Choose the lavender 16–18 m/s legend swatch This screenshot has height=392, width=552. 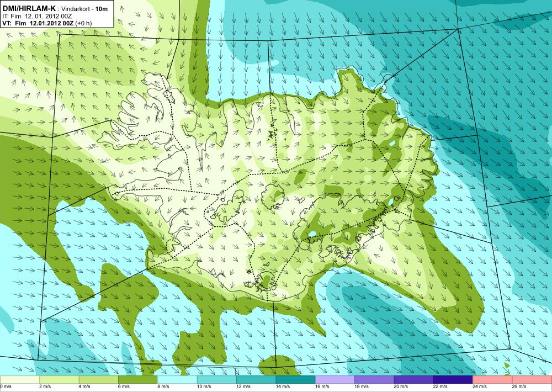point(335,380)
